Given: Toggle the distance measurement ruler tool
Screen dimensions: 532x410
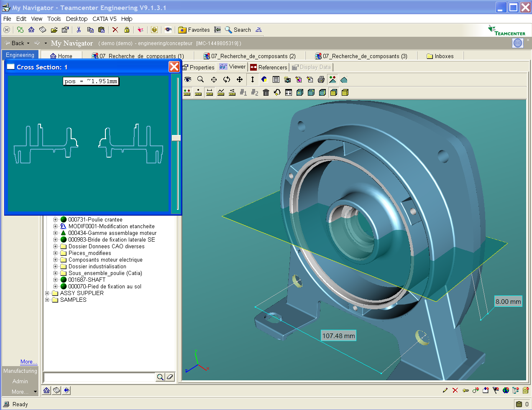Looking at the screenshot, I should coord(210,92).
